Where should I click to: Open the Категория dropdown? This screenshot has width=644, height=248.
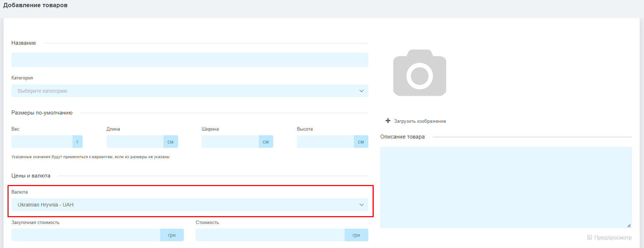point(190,91)
